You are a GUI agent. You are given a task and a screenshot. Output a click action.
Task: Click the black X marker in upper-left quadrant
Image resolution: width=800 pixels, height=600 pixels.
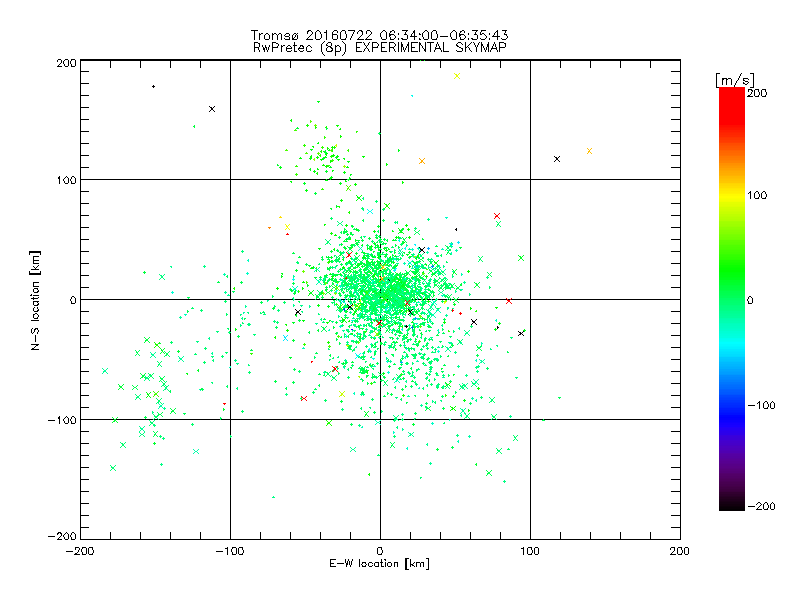point(212,109)
